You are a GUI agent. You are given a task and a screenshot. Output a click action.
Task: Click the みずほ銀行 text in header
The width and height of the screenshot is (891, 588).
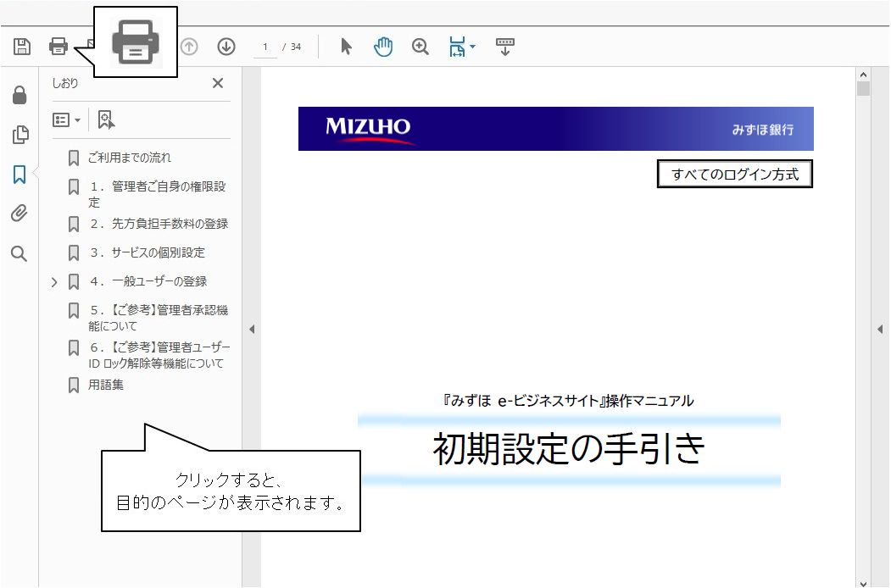[763, 130]
